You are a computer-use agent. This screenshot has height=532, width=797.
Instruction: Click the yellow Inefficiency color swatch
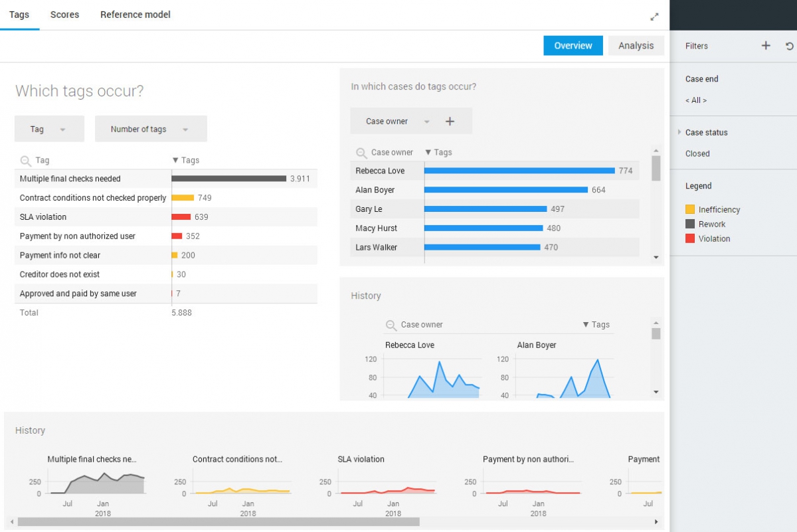(x=691, y=209)
